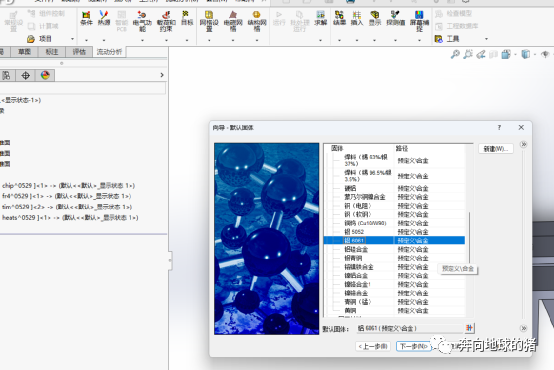554x370 pixels.
Task: Click the 上一步 back button
Action: pos(373,346)
